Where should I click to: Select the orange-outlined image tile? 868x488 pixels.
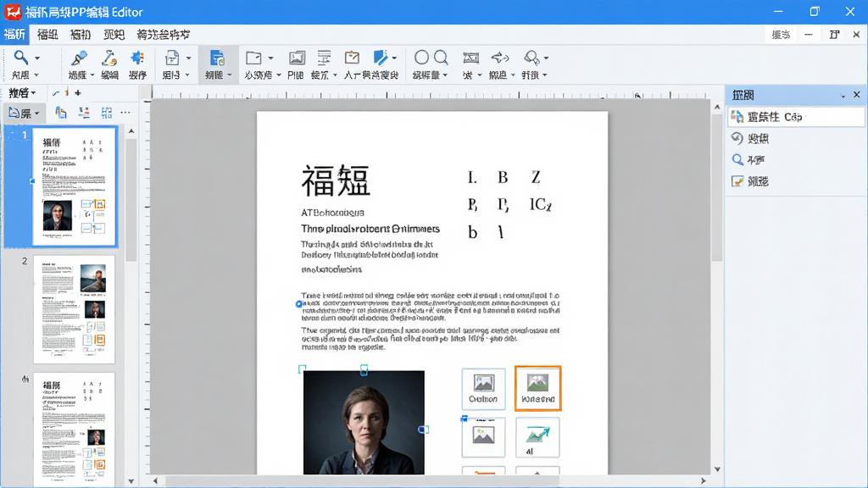tap(538, 388)
